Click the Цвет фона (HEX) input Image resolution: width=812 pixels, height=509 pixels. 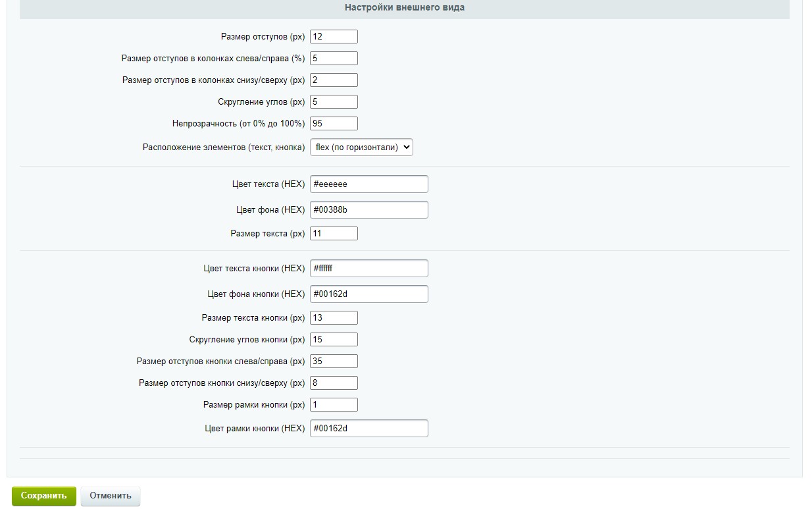tap(368, 210)
